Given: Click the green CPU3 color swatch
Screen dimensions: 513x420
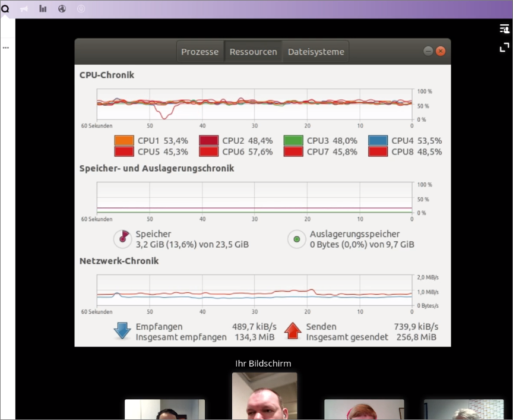Looking at the screenshot, I should point(293,140).
